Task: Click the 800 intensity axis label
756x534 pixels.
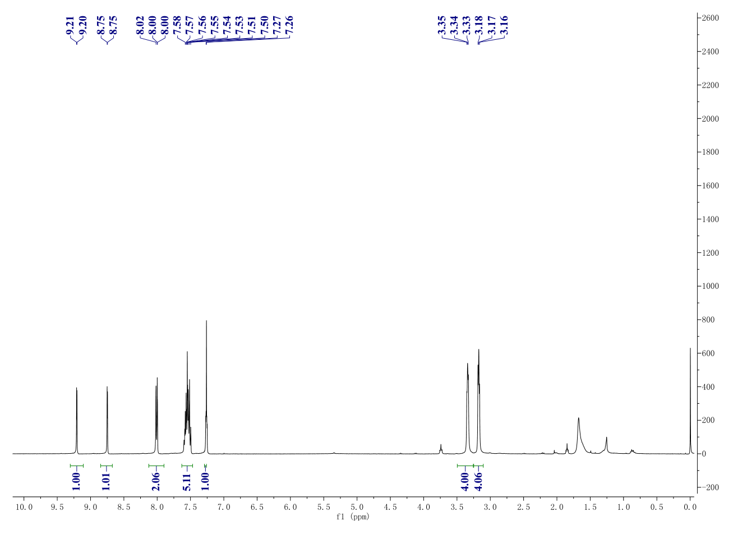Action: (708, 320)
